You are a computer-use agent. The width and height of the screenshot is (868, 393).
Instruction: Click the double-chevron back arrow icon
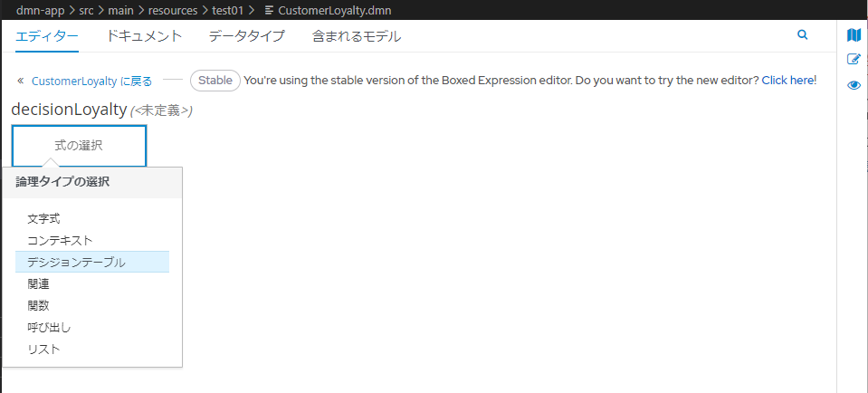tap(21, 81)
